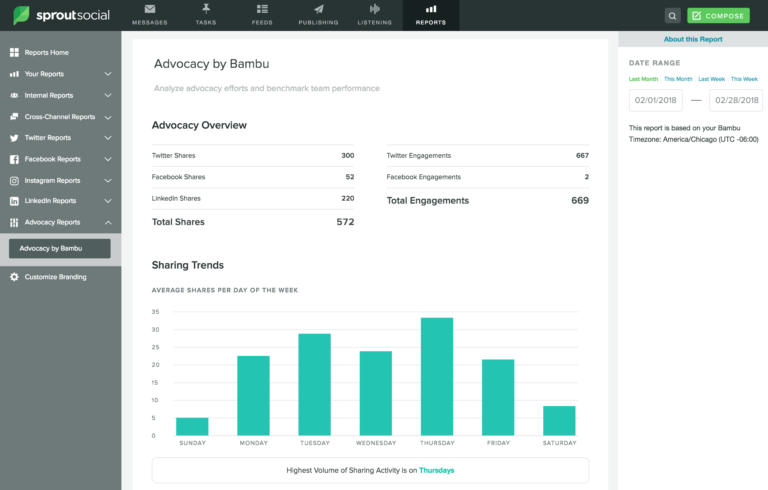Expand the Your Reports chevron
This screenshot has height=490, width=768.
(108, 74)
